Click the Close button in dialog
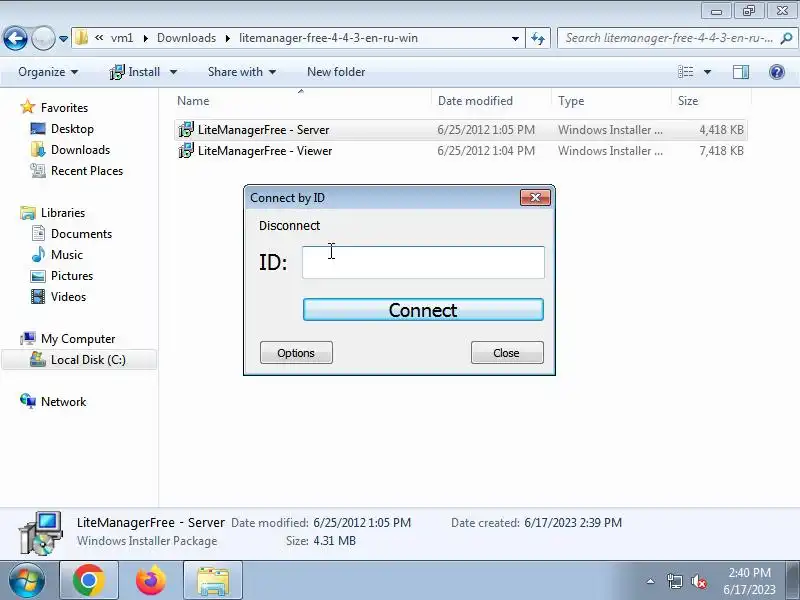The width and height of the screenshot is (800, 600). 507,353
